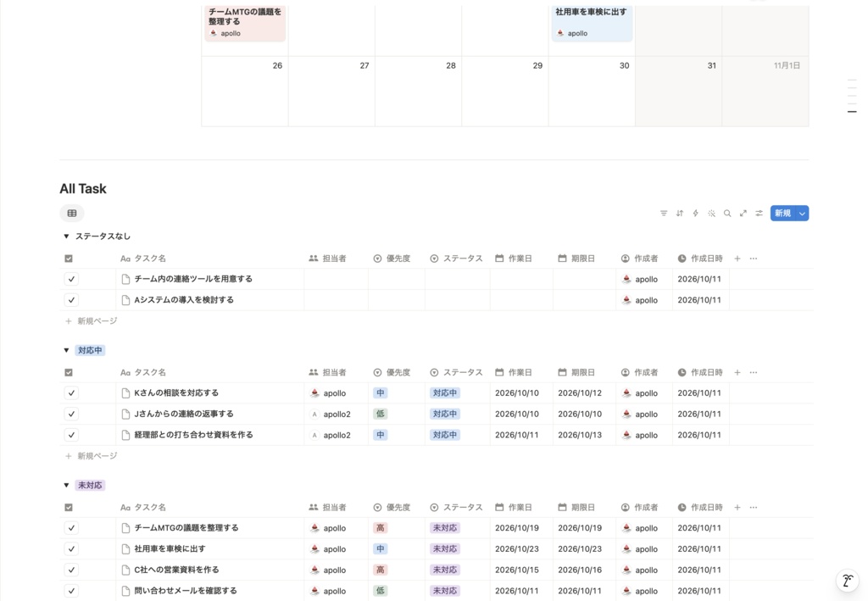Collapse the 対応中 group
868x601 pixels.
[66, 350]
